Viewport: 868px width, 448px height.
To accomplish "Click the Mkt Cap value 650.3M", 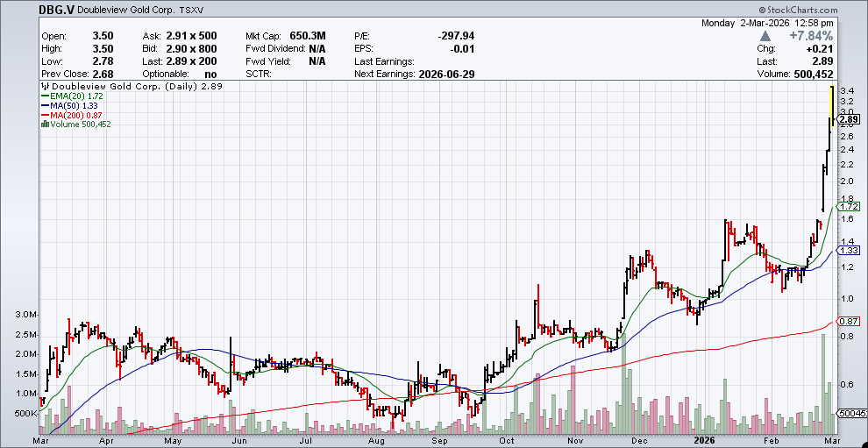I will 308,36.
